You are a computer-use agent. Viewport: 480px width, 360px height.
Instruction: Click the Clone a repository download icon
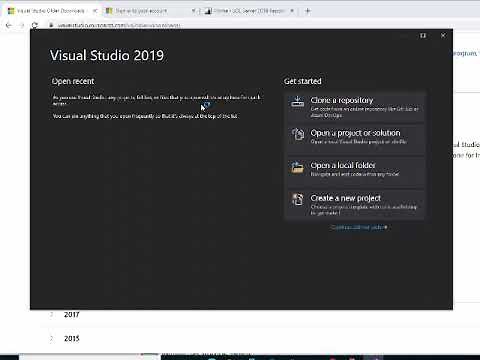[297, 102]
